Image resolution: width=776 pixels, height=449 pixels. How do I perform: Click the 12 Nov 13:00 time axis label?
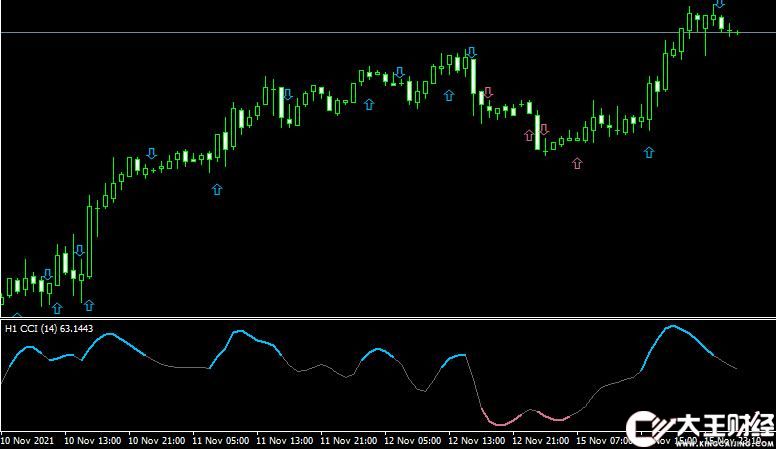tap(477, 440)
